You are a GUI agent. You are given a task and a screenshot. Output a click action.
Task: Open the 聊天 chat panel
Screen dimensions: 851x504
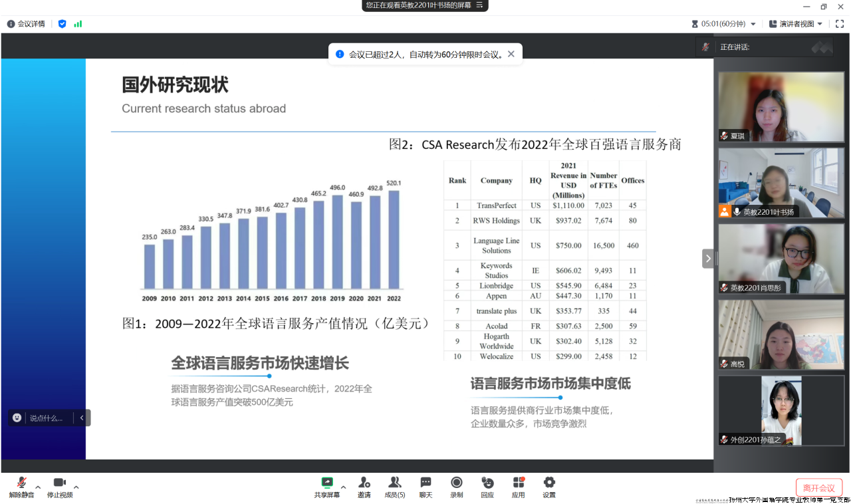(x=425, y=485)
